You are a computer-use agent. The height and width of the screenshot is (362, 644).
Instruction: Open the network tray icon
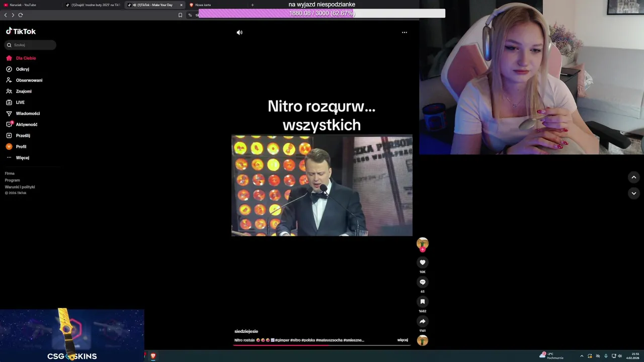point(614,356)
